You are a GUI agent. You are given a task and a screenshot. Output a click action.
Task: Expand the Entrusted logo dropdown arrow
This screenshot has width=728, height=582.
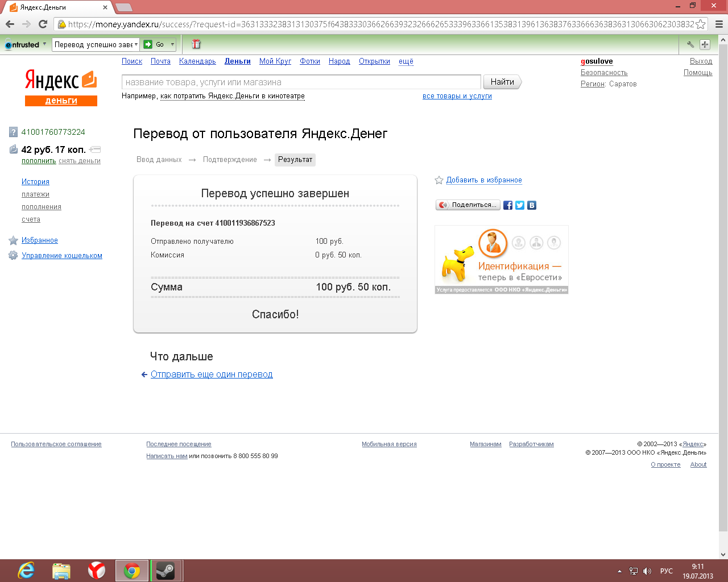44,44
